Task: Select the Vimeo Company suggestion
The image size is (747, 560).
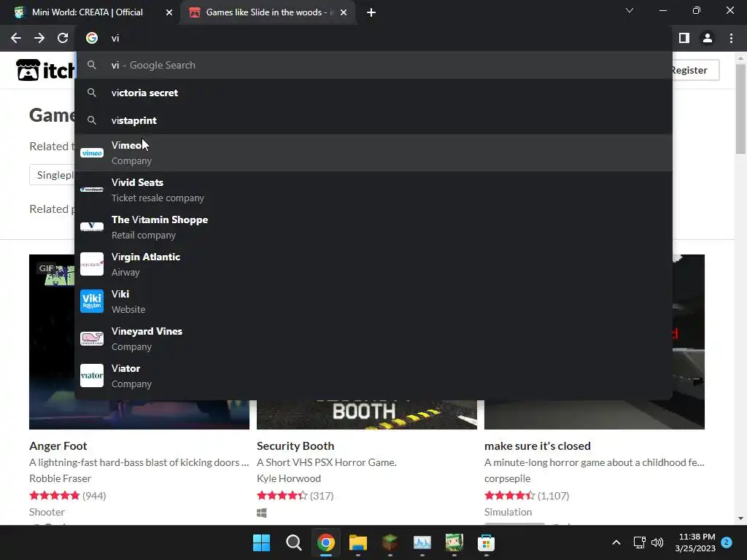Action: click(x=373, y=153)
